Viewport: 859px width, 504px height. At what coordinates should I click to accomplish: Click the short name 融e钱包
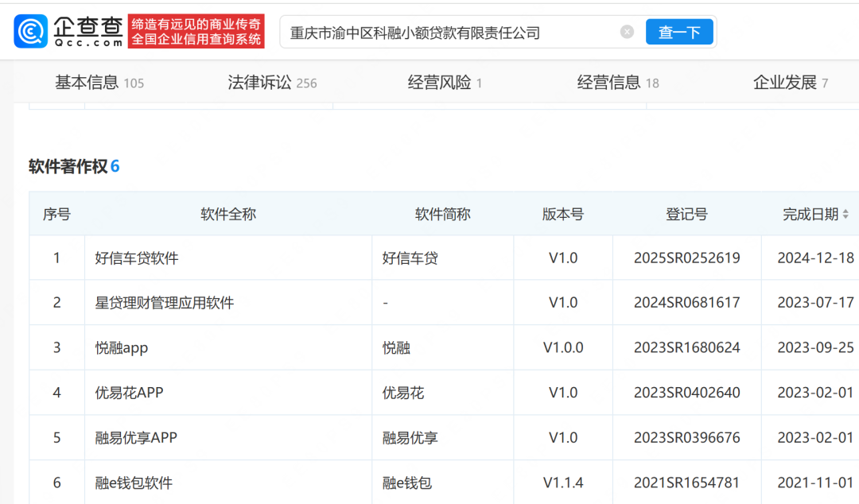click(407, 483)
